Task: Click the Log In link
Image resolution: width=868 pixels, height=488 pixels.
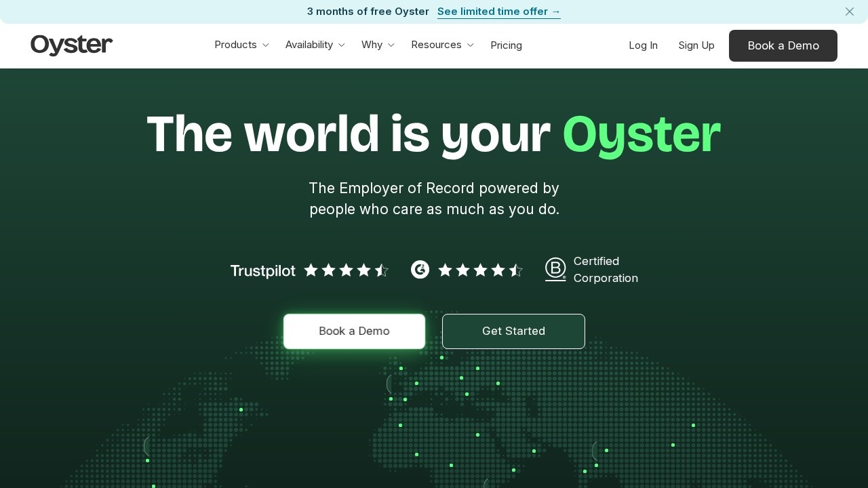Action: click(x=643, y=45)
